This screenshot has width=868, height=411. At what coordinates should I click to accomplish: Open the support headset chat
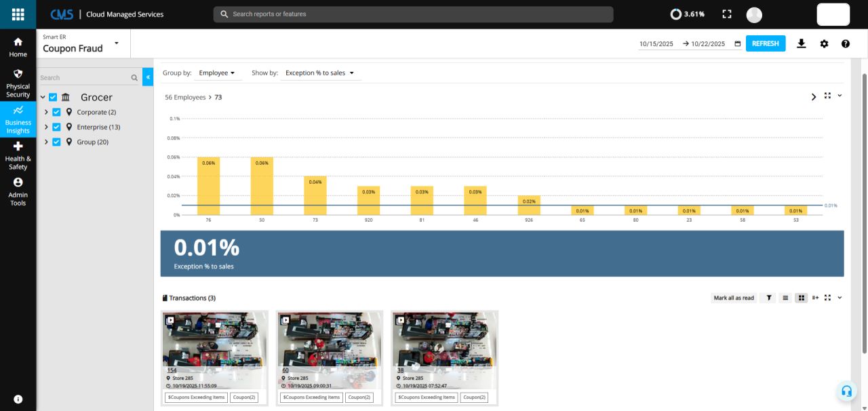click(x=846, y=391)
